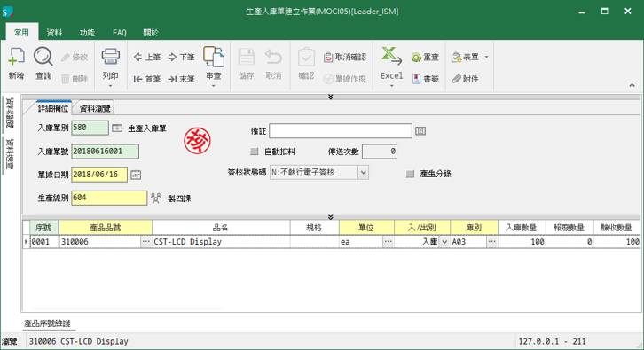Open the 表單 form tool
Image resolution: width=644 pixels, height=350 pixels.
click(465, 57)
